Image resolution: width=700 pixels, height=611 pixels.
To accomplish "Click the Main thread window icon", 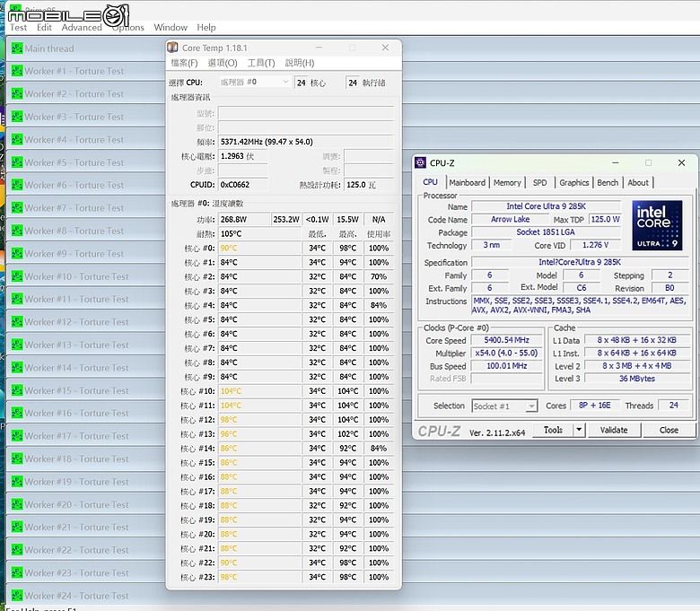I will (17, 48).
